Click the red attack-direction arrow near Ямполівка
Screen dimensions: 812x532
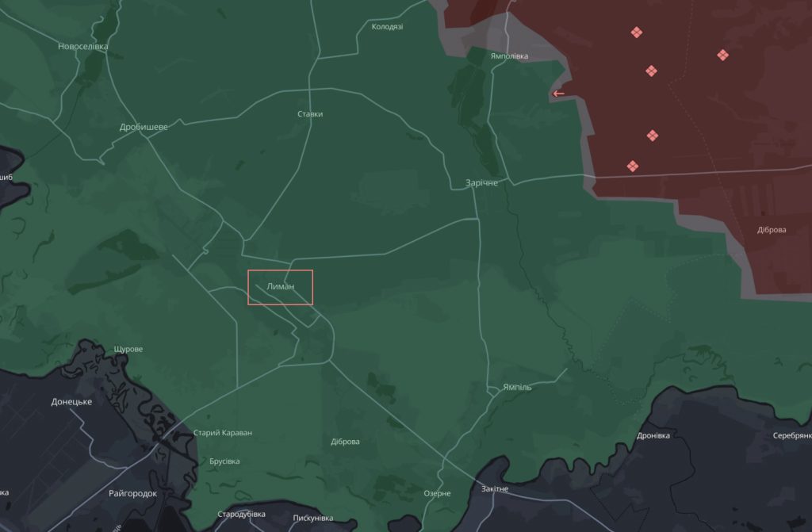click(558, 94)
